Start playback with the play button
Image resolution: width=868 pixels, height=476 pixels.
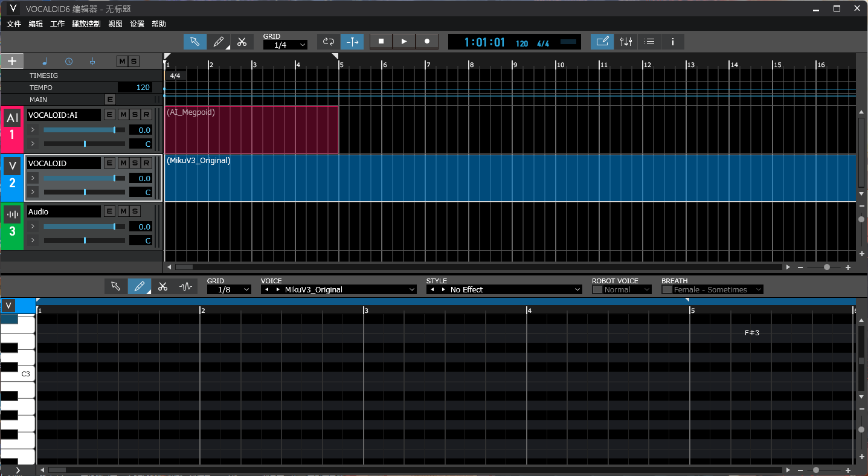click(x=404, y=41)
